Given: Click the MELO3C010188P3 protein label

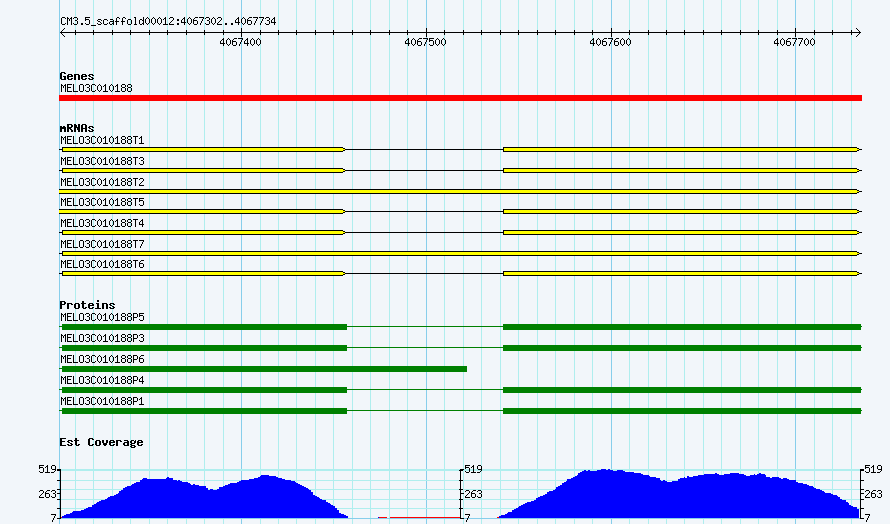Looking at the screenshot, I should (102, 338).
